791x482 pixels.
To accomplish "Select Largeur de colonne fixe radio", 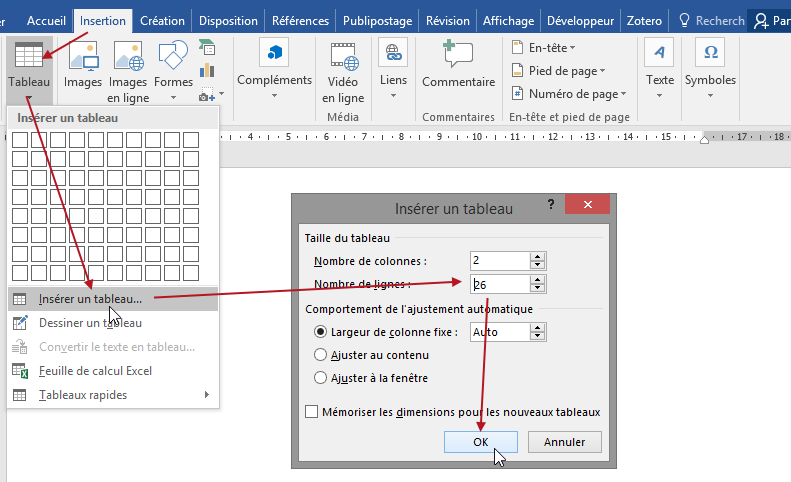I will pos(320,332).
